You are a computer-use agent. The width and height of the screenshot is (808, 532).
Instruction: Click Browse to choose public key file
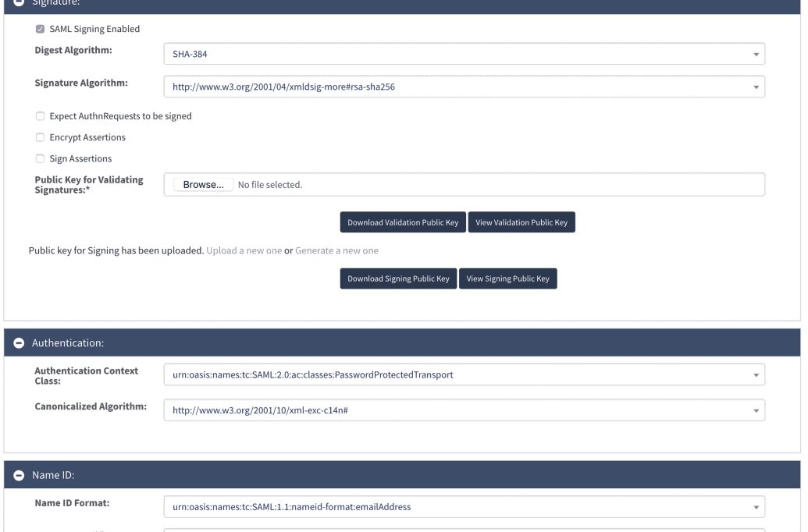pyautogui.click(x=203, y=185)
